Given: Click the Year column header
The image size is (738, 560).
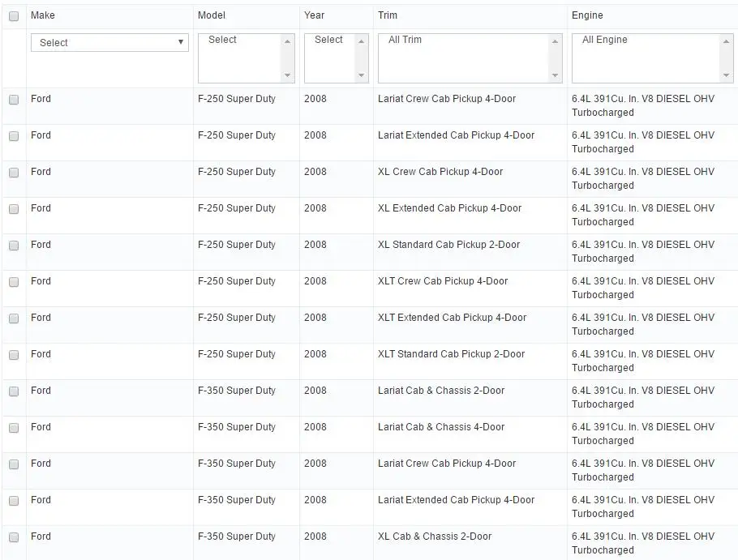Looking at the screenshot, I should coord(314,15).
